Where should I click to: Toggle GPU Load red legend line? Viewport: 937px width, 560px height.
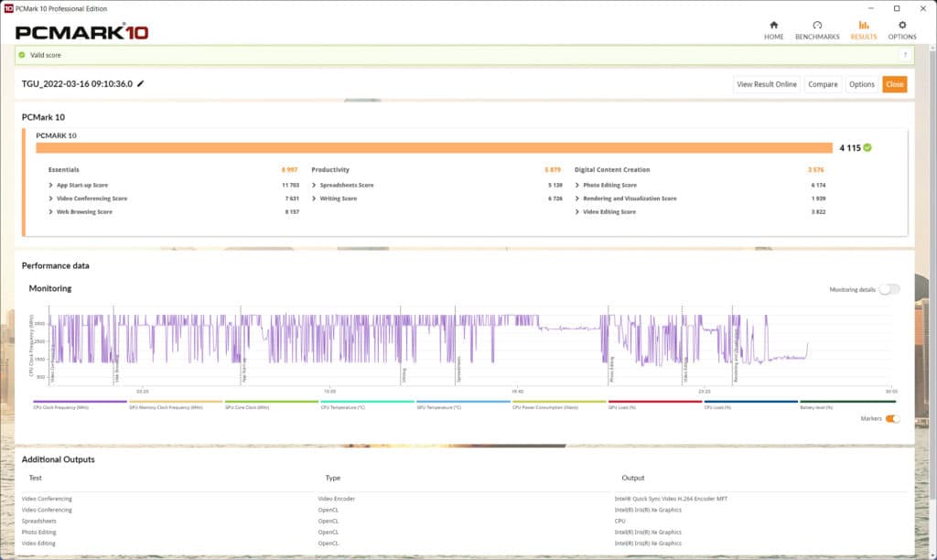click(655, 402)
